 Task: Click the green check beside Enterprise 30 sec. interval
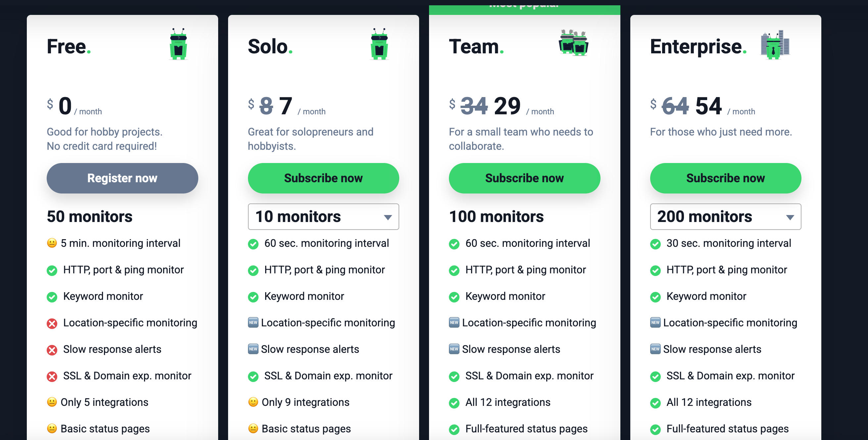[655, 244]
